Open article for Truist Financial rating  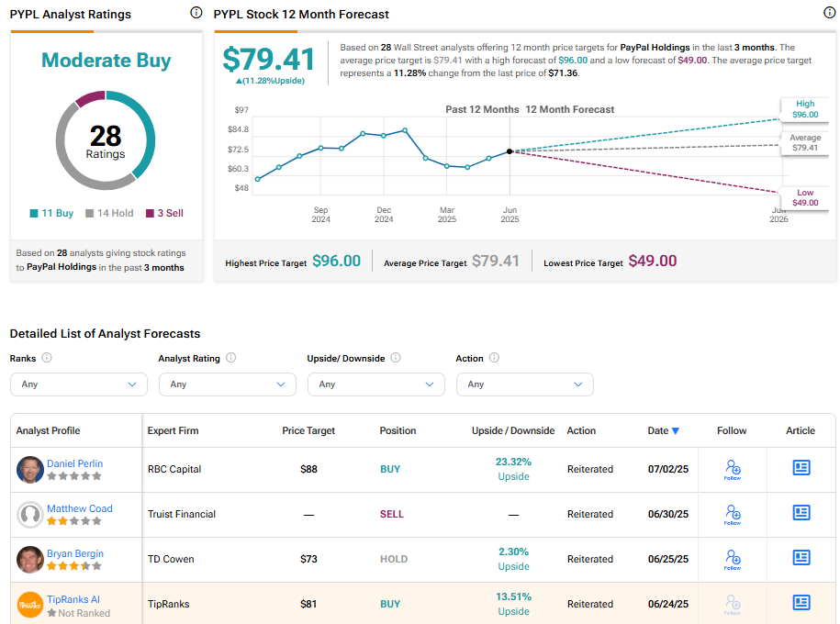pos(801,513)
